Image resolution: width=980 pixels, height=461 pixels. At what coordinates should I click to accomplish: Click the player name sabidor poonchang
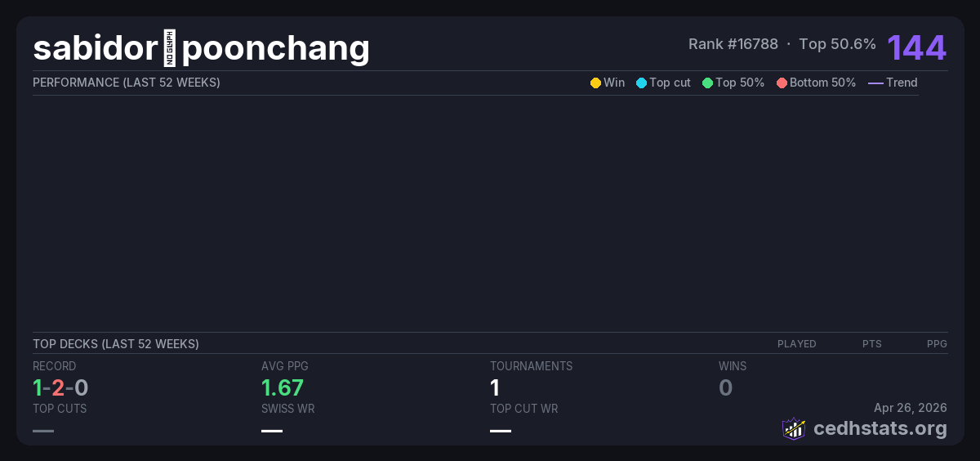click(201, 49)
